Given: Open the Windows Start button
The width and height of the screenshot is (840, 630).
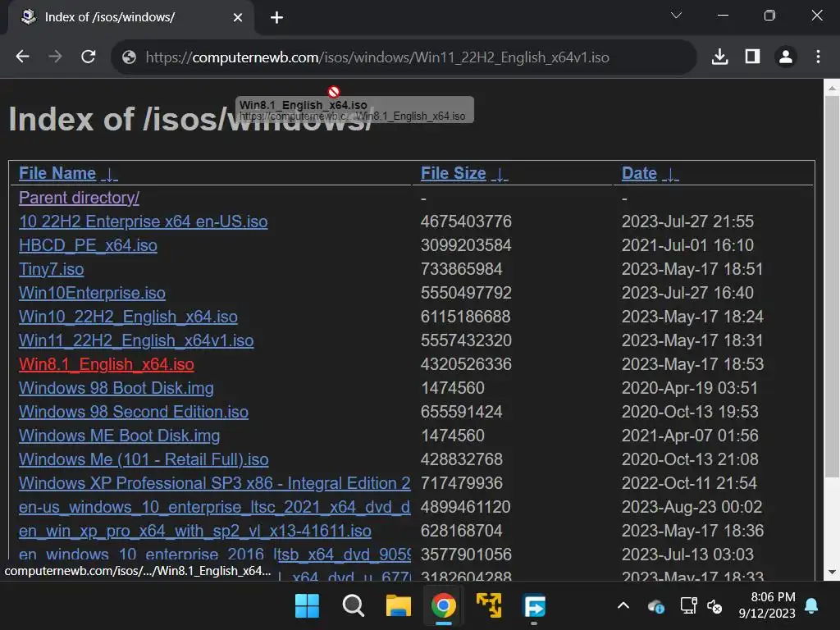Looking at the screenshot, I should (x=307, y=606).
